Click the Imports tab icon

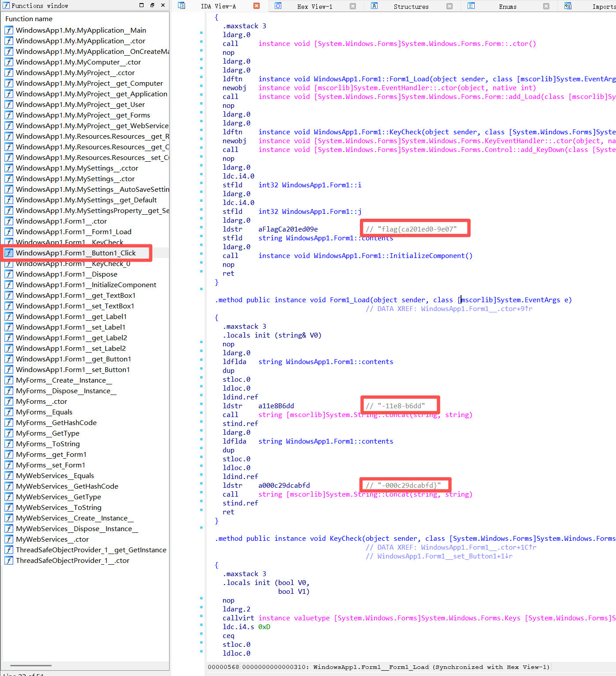tap(567, 6)
